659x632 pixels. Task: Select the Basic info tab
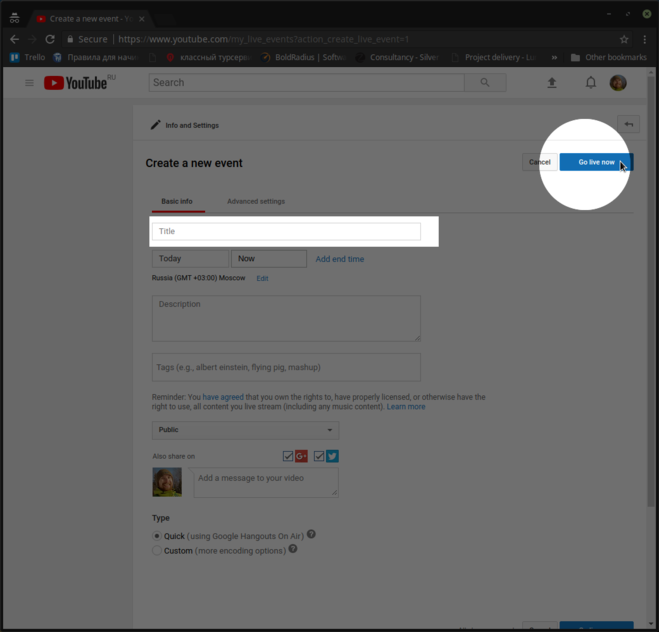click(x=177, y=201)
